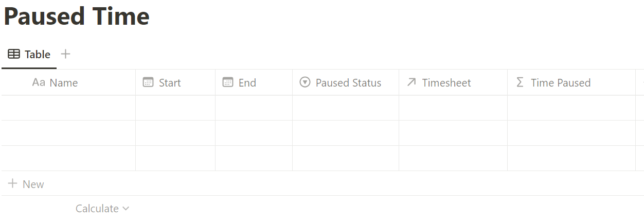Open the Timesheet column header options
The image size is (644, 220).
click(453, 82)
